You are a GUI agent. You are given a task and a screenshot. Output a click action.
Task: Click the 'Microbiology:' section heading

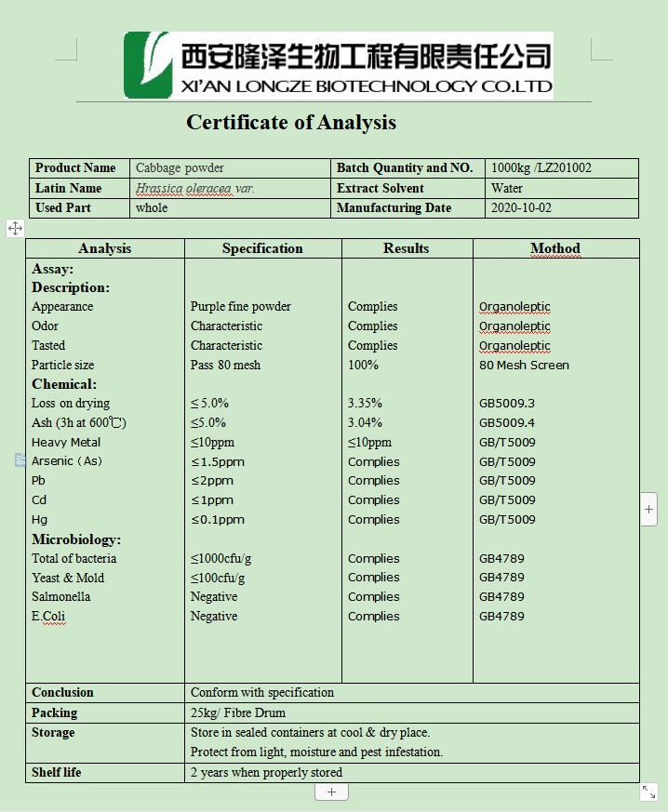pyautogui.click(x=76, y=539)
